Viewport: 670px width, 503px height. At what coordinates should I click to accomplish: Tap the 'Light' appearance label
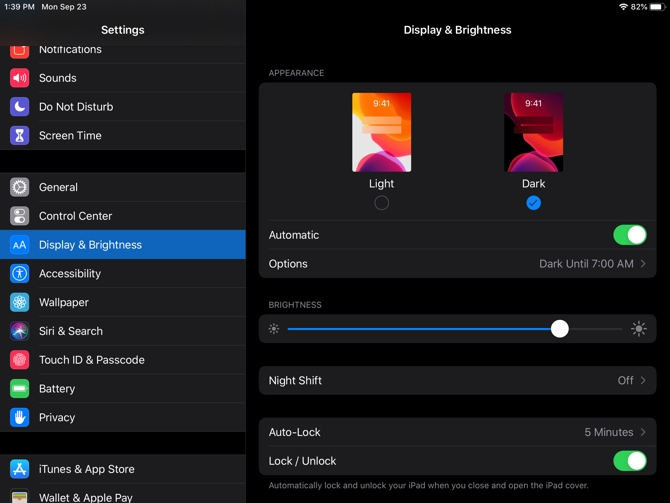coord(382,184)
